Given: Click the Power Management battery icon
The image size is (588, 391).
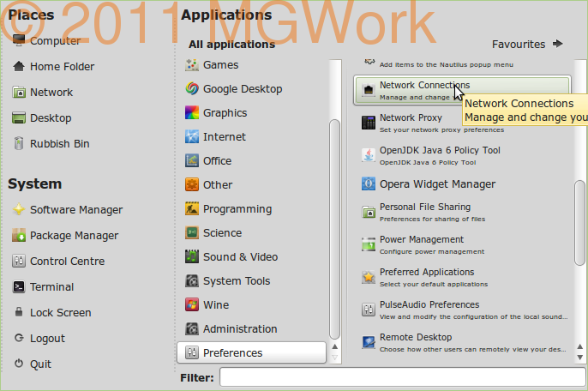Looking at the screenshot, I should click(369, 244).
